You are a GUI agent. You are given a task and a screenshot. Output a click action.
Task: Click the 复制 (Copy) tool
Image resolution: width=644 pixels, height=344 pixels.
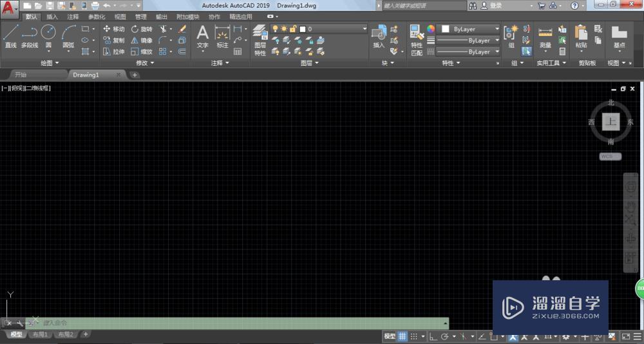(x=114, y=41)
